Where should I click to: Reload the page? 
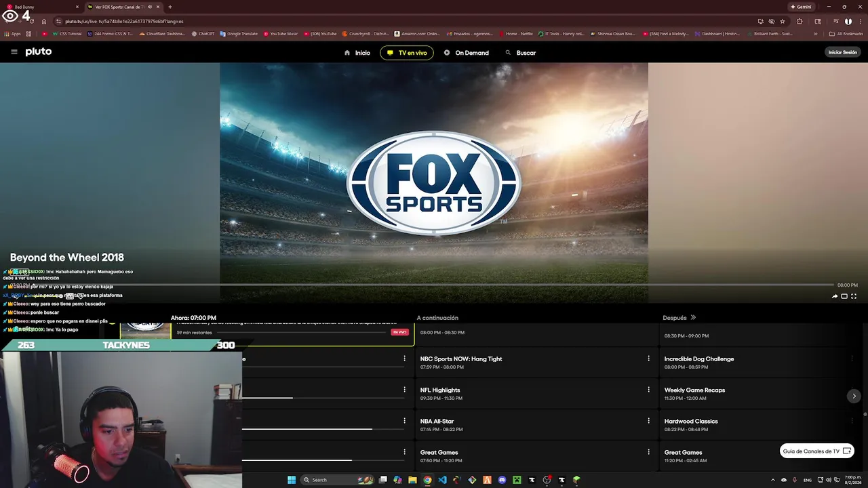[32, 21]
